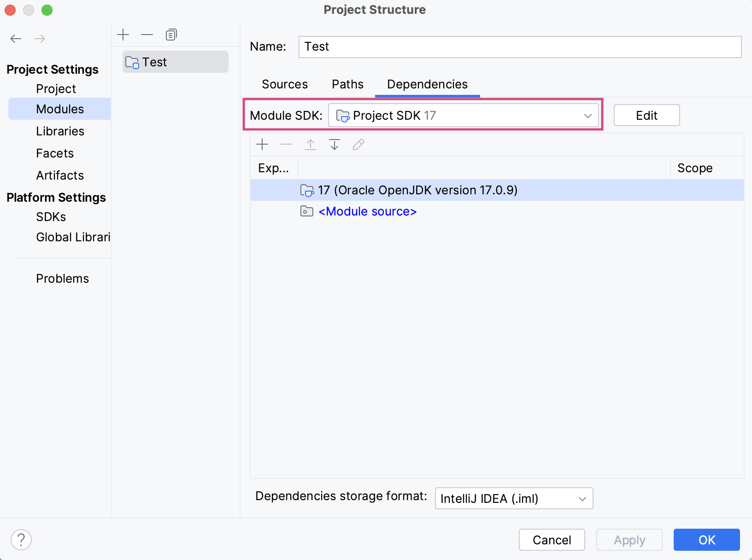Click the back navigation arrow
The image size is (752, 560).
click(16, 39)
